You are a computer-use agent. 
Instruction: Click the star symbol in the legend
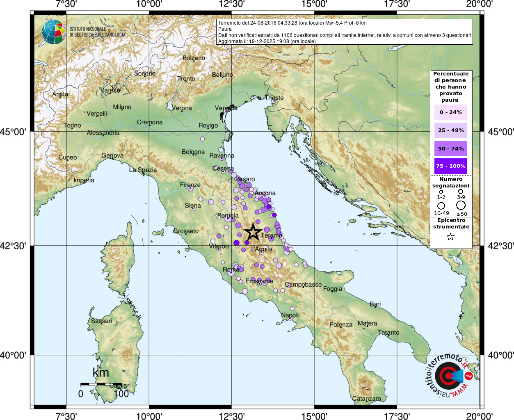pos(450,237)
